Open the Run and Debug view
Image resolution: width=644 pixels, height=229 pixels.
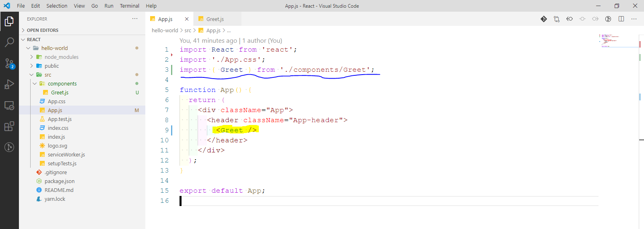9,84
